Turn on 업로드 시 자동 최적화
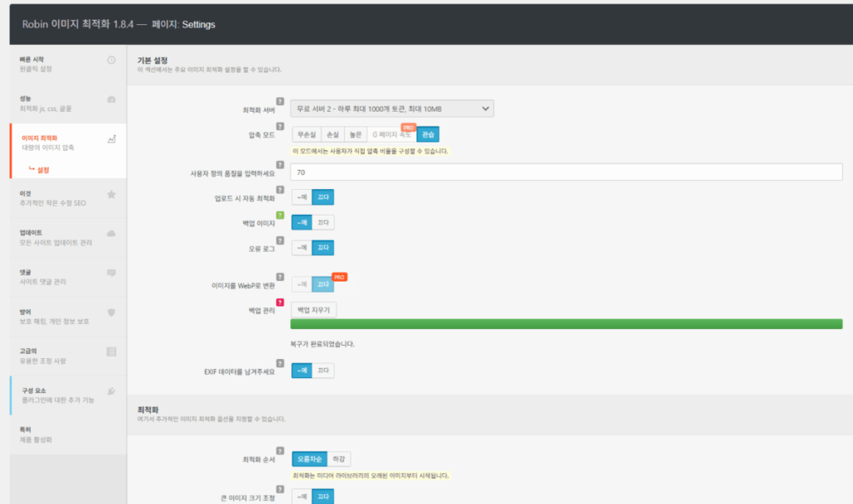Image resolution: width=853 pixels, height=504 pixels. [x=302, y=197]
